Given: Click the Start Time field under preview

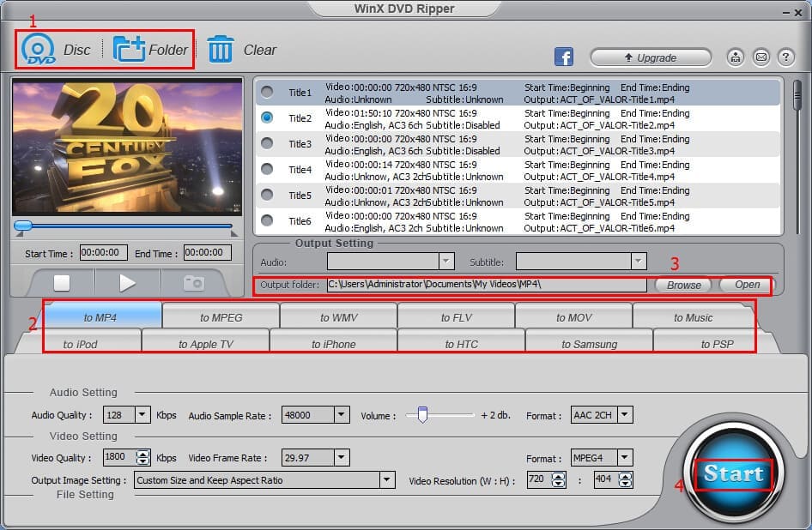Looking at the screenshot, I should [x=104, y=253].
